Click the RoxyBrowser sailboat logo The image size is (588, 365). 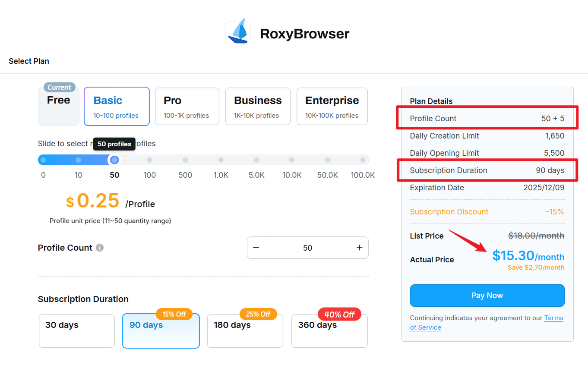point(238,32)
